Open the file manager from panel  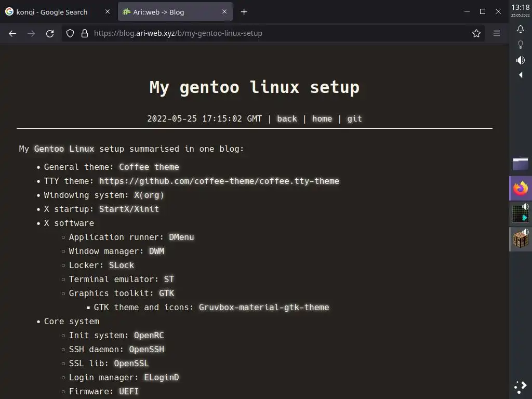[x=520, y=164]
